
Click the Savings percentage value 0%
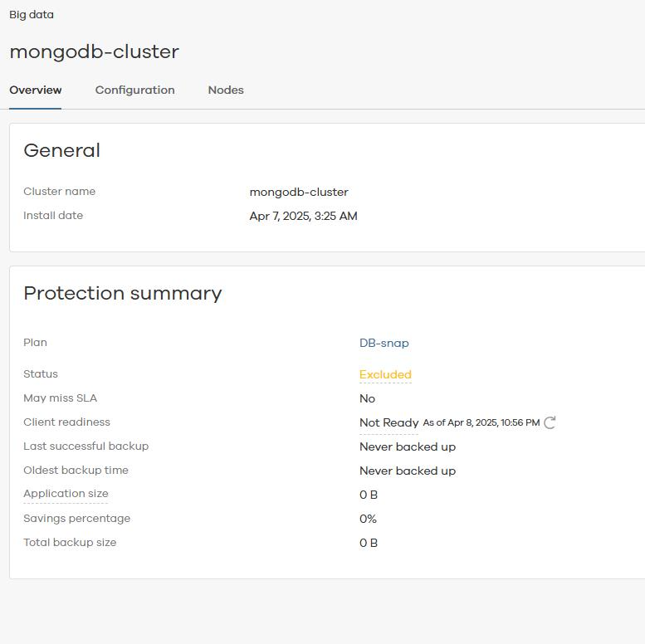click(369, 519)
